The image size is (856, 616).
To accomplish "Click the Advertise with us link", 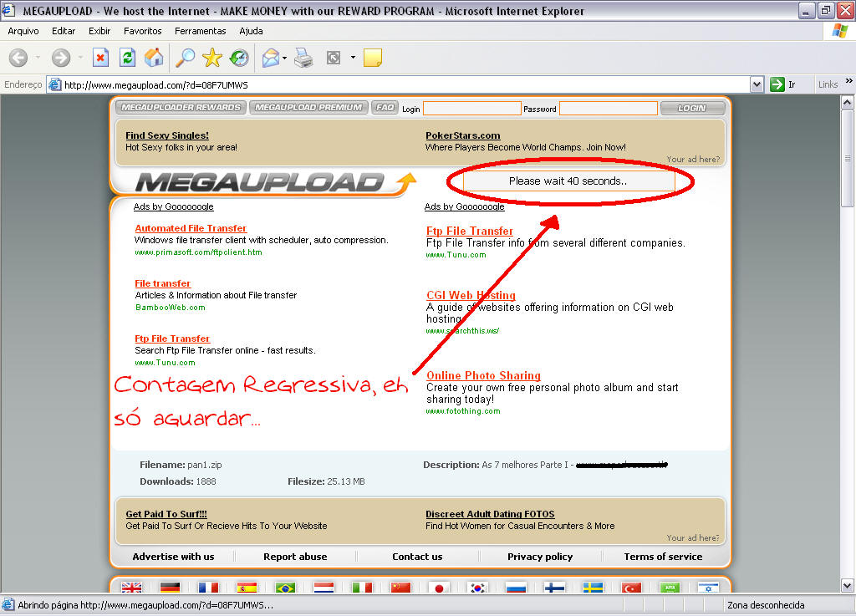I will click(x=173, y=557).
